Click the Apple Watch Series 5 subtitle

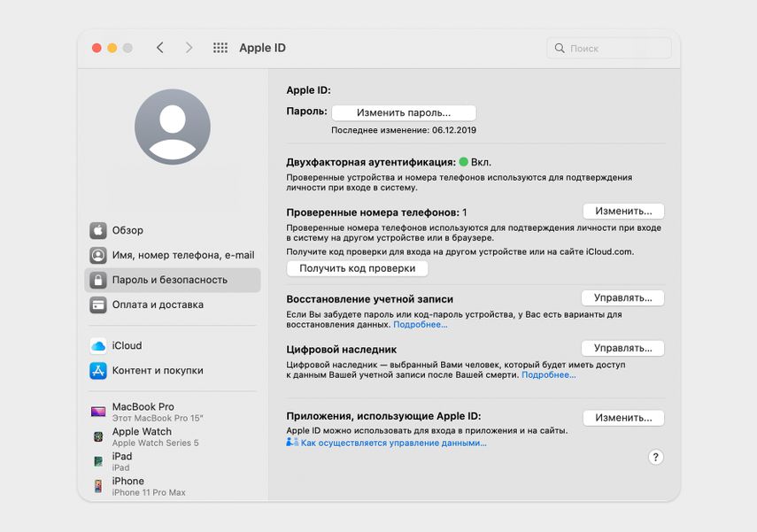156,443
